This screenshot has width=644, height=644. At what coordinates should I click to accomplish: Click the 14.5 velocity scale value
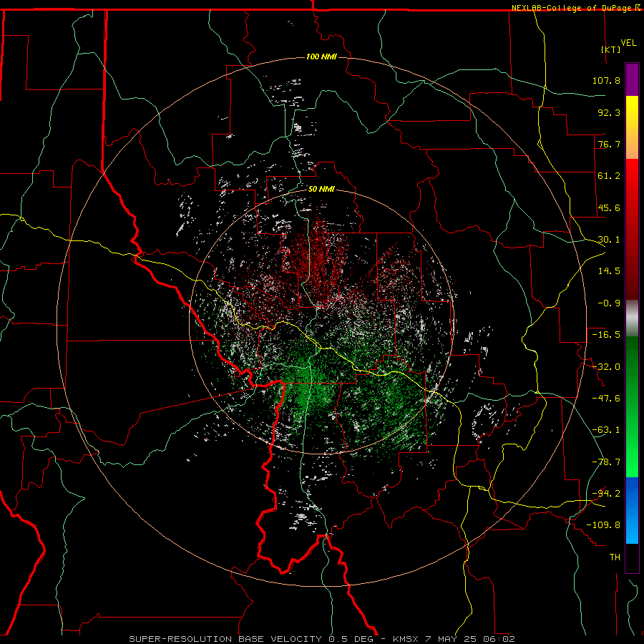(x=609, y=271)
